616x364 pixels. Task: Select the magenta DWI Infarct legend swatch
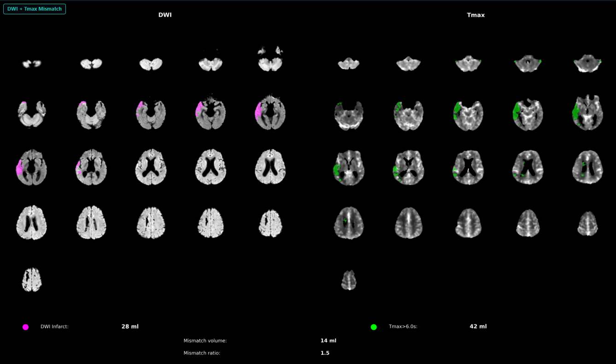coord(26,327)
